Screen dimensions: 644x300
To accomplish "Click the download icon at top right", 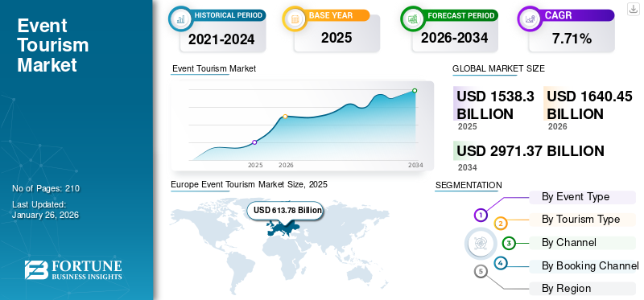I will pyautogui.click(x=633, y=9).
